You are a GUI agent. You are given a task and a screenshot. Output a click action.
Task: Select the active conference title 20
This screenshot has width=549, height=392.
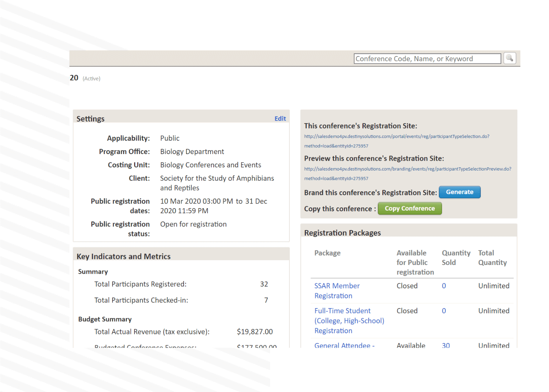click(74, 78)
